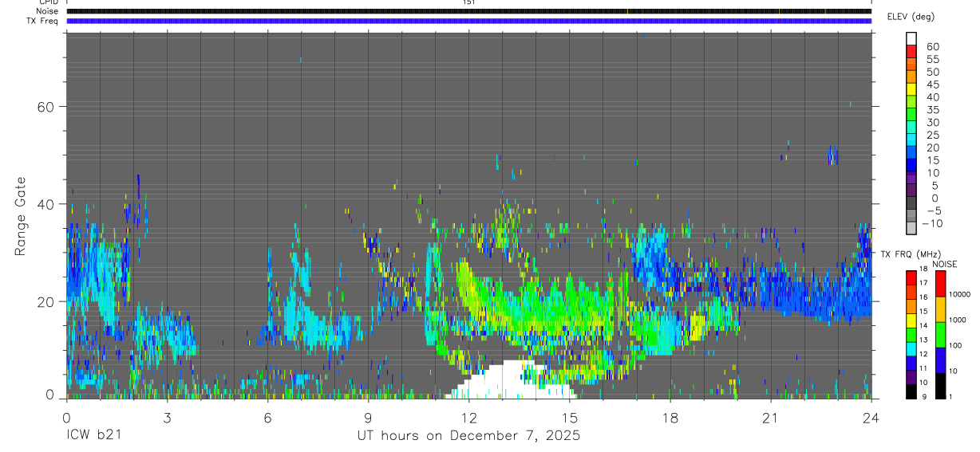Select the red 10000 NOISE swatch
Screen dimensions: 980x452
click(940, 283)
